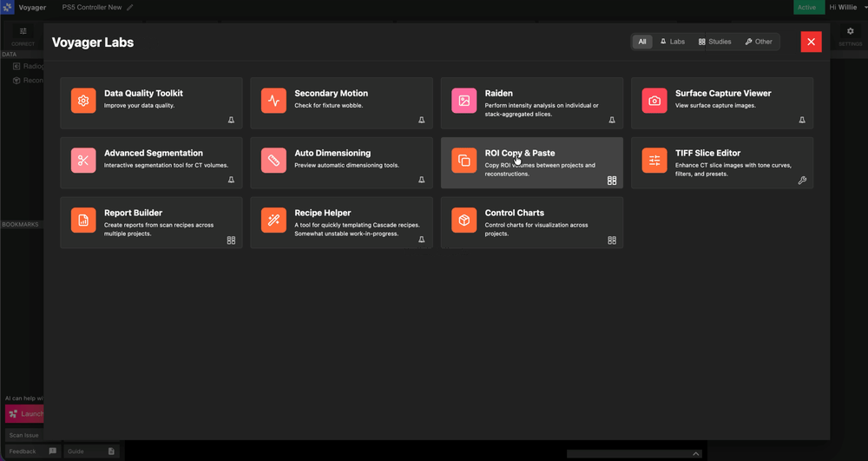The height and width of the screenshot is (461, 868).
Task: Select the All filter tab
Action: [642, 42]
